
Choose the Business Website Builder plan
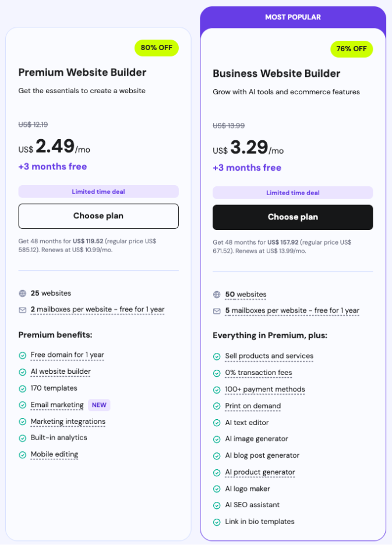[292, 217]
